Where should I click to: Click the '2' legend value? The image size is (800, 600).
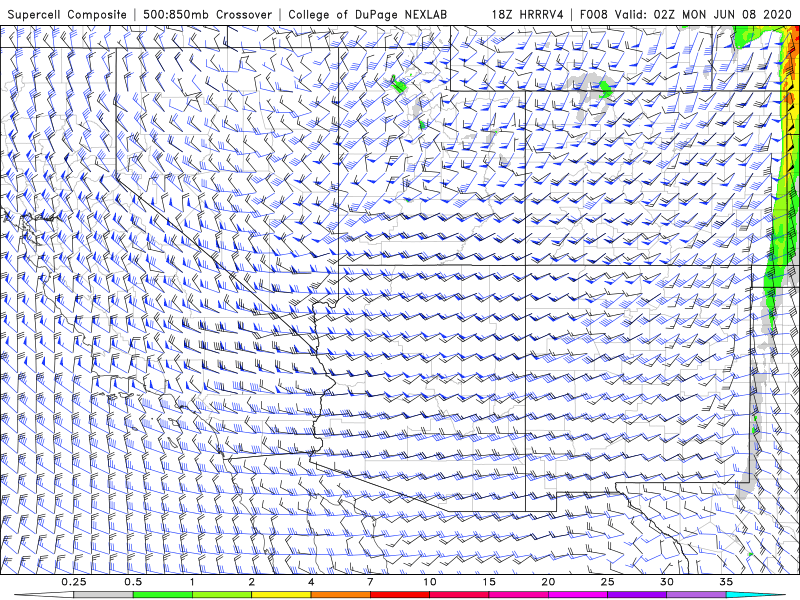[252, 582]
